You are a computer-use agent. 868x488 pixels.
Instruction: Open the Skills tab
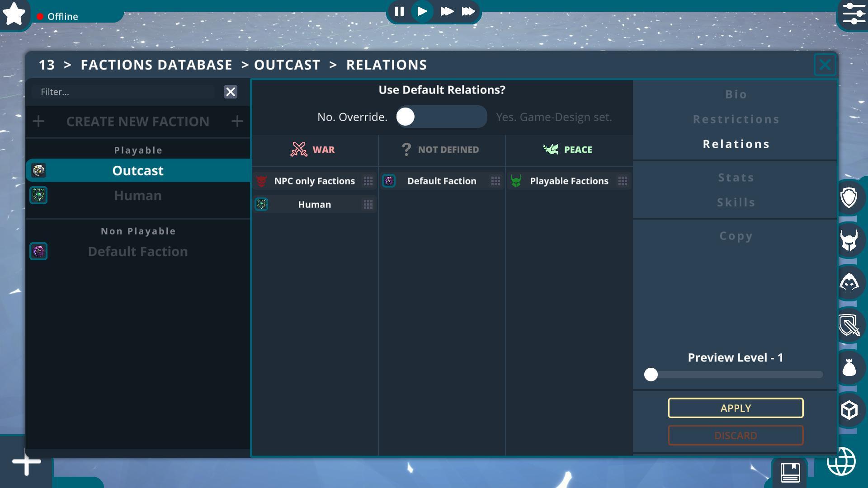736,202
